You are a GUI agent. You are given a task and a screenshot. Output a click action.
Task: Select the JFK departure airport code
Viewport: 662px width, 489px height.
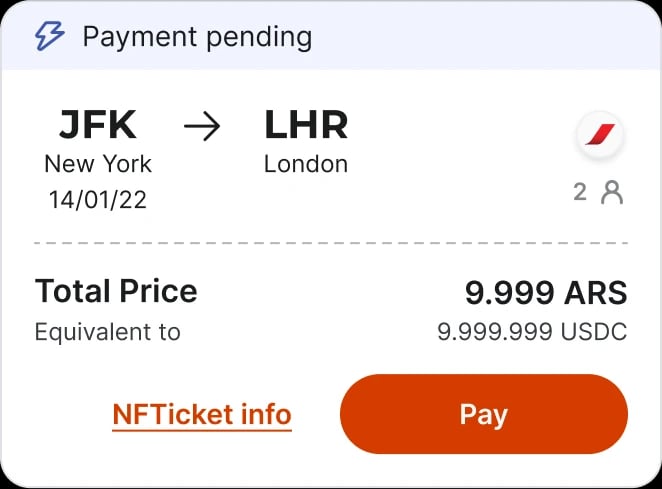click(97, 125)
